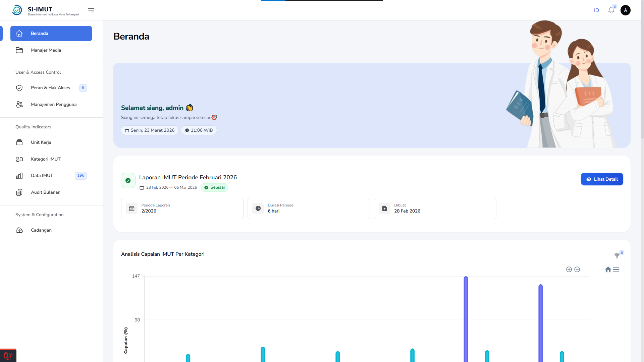Open Peran & Hak Akses page
Viewport: 644px width, 362px height.
(x=50, y=88)
